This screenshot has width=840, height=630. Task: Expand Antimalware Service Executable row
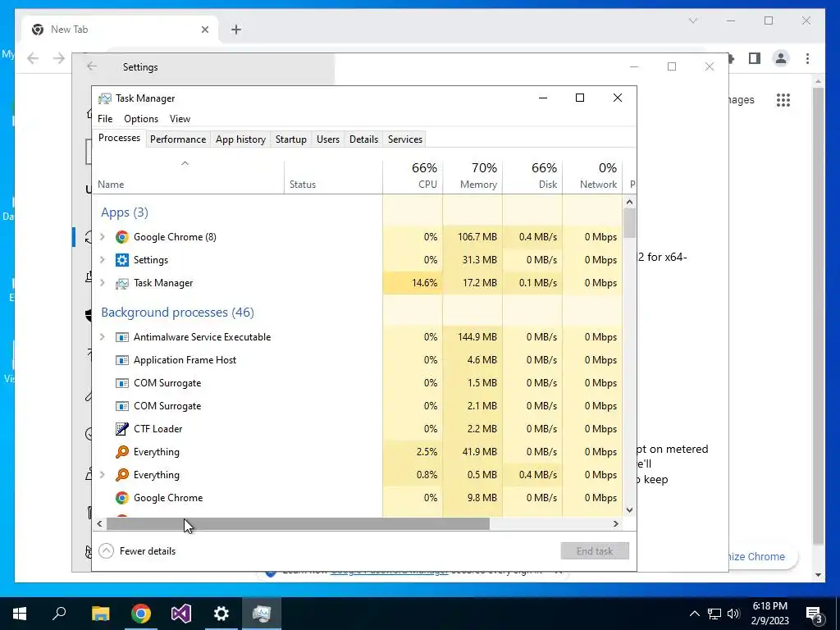click(103, 337)
